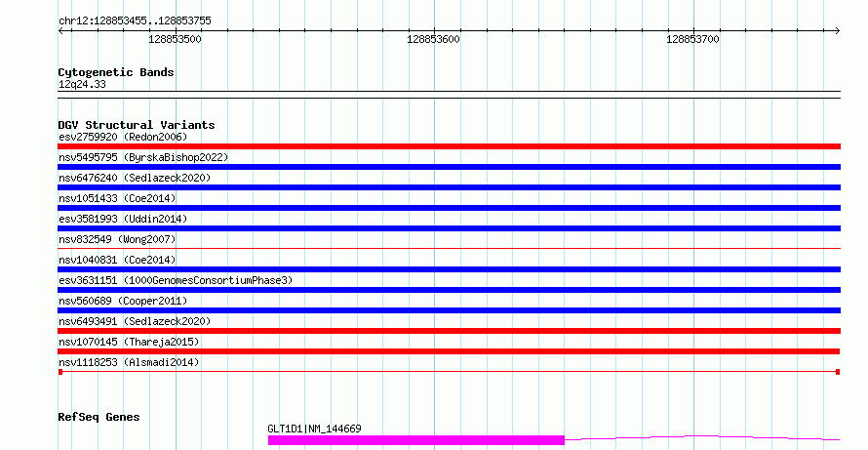This screenshot has height=450, width=868.
Task: Click the GLT1D1|NM_144669 gene label
Action: point(314,429)
